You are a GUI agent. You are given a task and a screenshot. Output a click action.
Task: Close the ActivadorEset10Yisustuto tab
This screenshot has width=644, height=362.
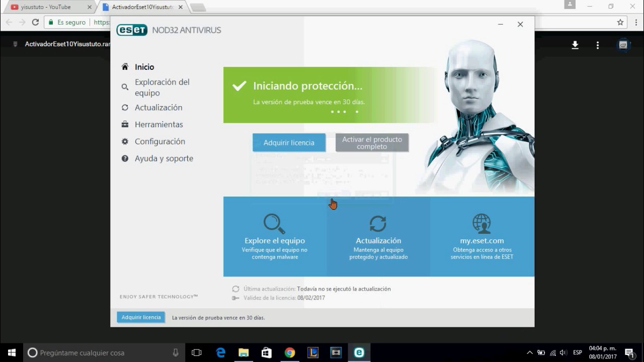pos(181,7)
